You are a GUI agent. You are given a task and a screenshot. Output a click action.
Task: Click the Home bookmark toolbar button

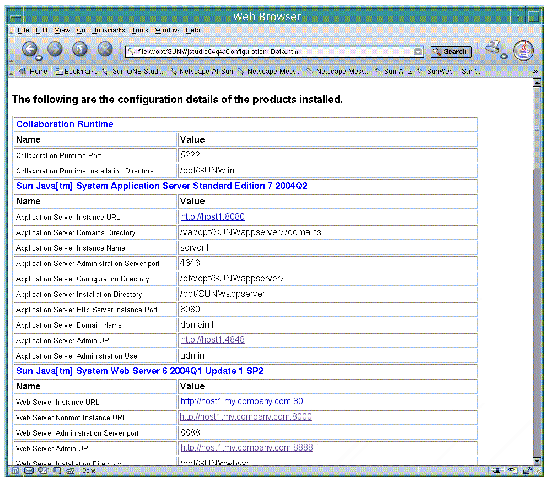(33, 71)
